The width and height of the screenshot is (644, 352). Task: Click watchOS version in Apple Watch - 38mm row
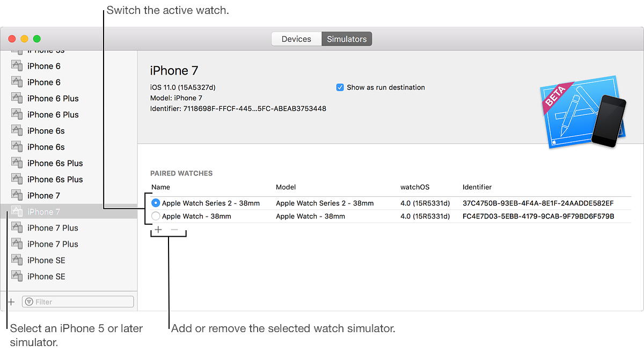pyautogui.click(x=425, y=216)
